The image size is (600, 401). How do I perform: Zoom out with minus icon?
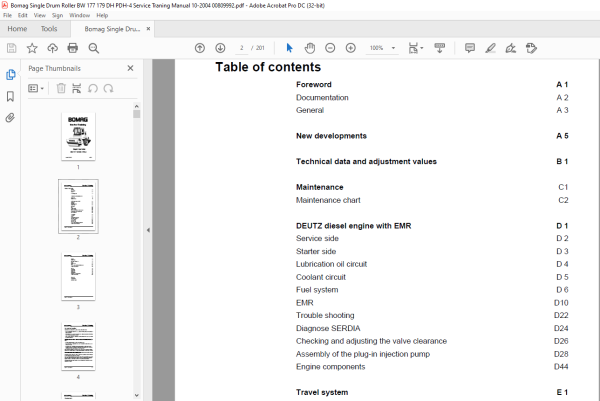point(330,48)
